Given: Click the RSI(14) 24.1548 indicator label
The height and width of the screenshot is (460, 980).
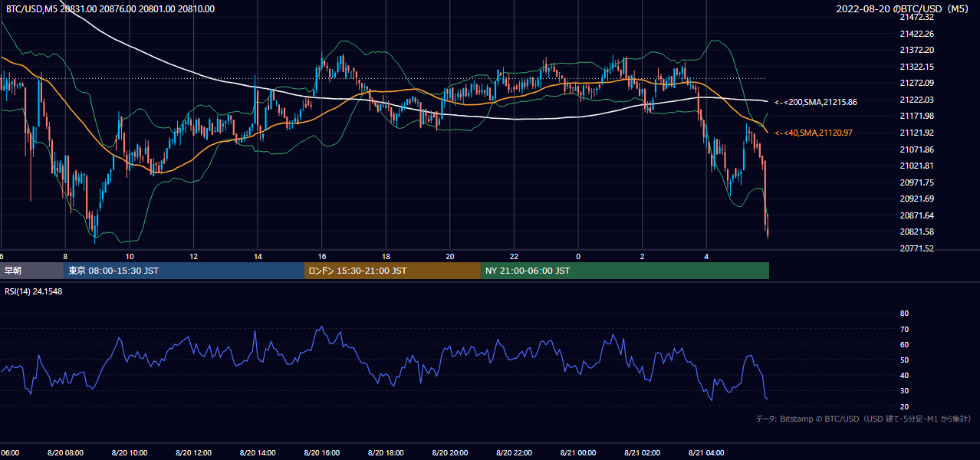Looking at the screenshot, I should pos(34,291).
